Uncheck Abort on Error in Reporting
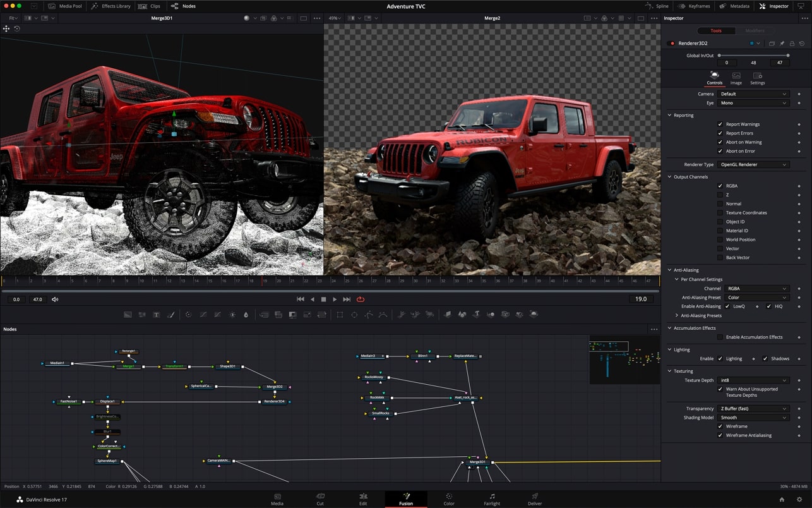Viewport: 812px width, 508px height. tap(720, 151)
